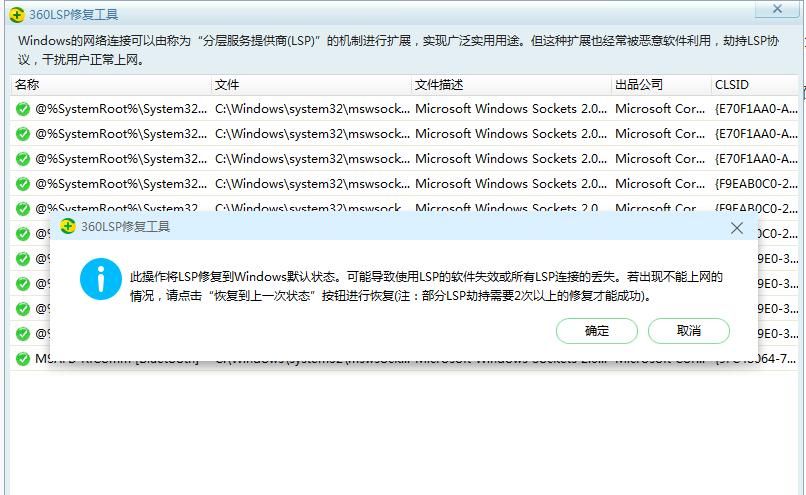The width and height of the screenshot is (806, 495).
Task: Select the CLSID cell ending 64-7...
Action: point(778,358)
